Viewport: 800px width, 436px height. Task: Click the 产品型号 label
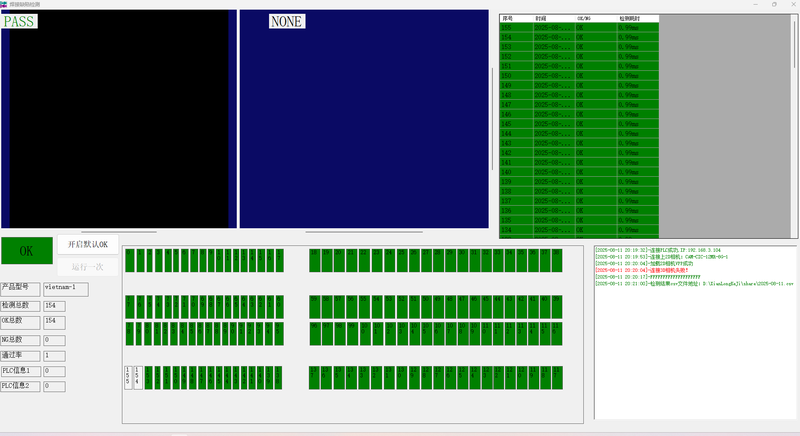click(x=20, y=289)
